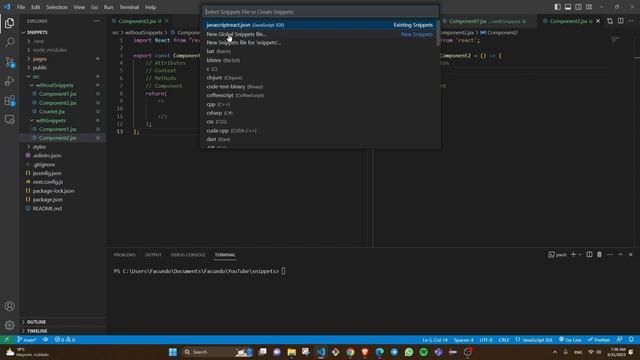This screenshot has width=640, height=360.
Task: Collapse the withoutSnippets folder
Action: pyautogui.click(x=62, y=85)
